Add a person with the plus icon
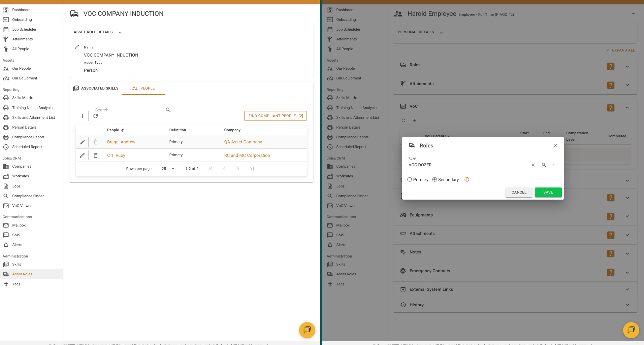This screenshot has height=345, width=644. point(82,116)
